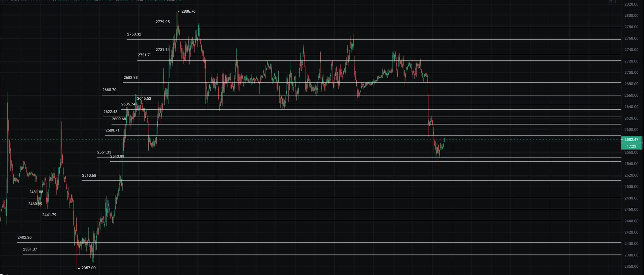Select the 2721.71 horizontal line label
Viewport: 644px width, 275px height.
[x=145, y=55]
